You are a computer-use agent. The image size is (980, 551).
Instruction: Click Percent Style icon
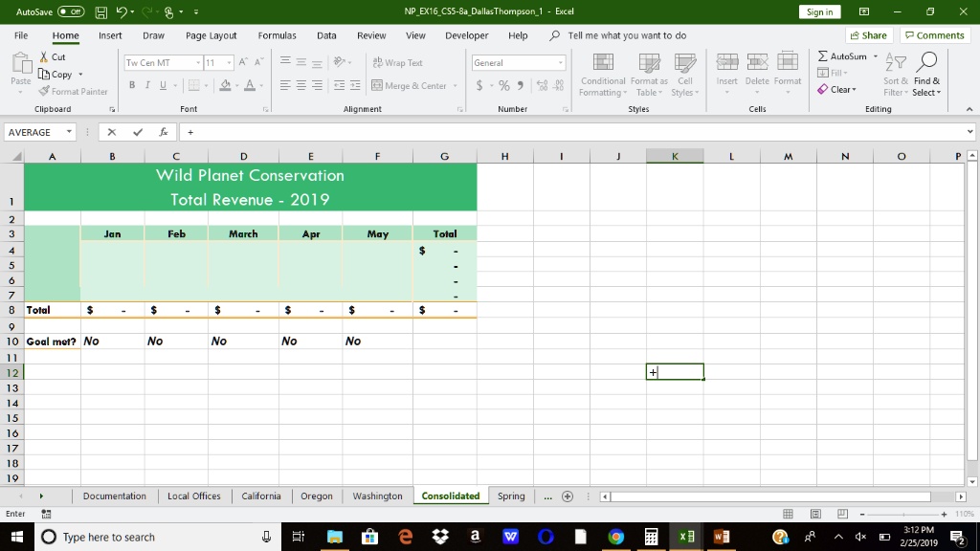tap(503, 85)
